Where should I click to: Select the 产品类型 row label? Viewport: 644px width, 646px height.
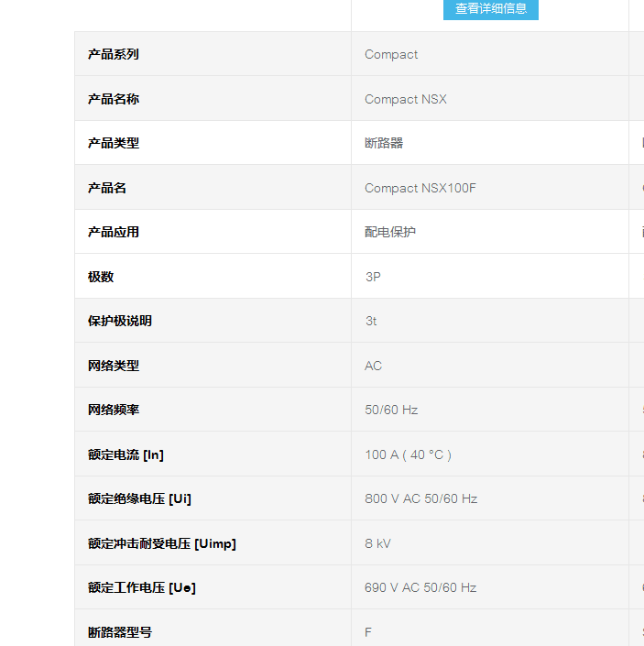pos(114,143)
